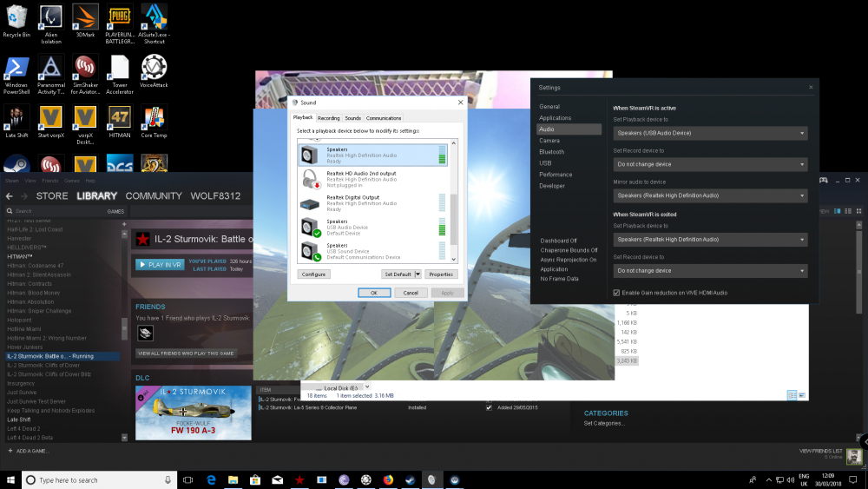Click the volume icon in system tray
Viewport: 868px width, 489px height.
791,479
